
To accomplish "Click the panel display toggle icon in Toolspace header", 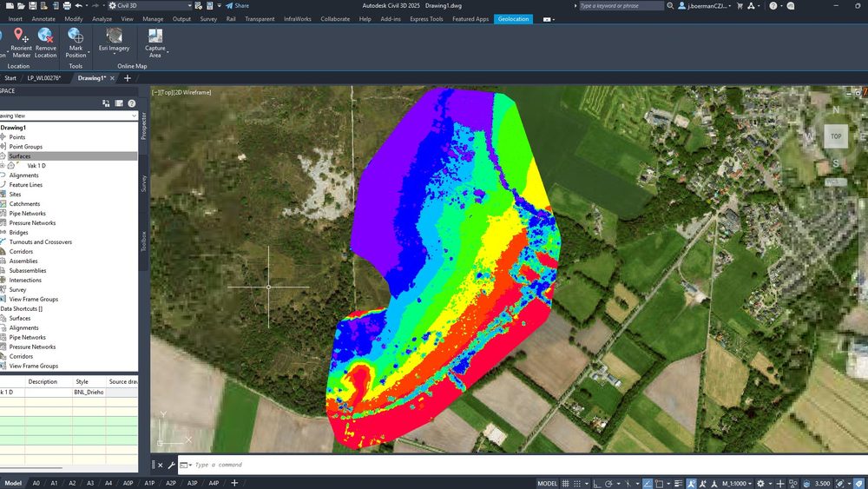I will pyautogui.click(x=119, y=103).
